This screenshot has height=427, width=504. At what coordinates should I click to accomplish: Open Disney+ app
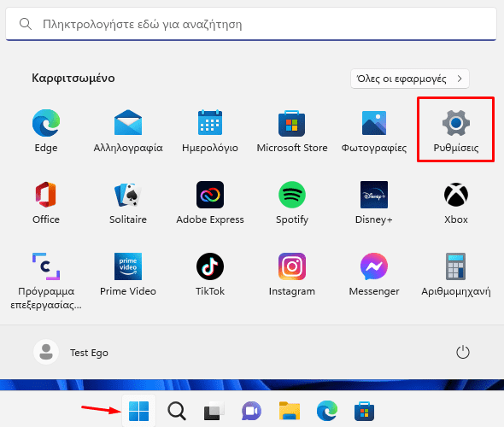(374, 202)
